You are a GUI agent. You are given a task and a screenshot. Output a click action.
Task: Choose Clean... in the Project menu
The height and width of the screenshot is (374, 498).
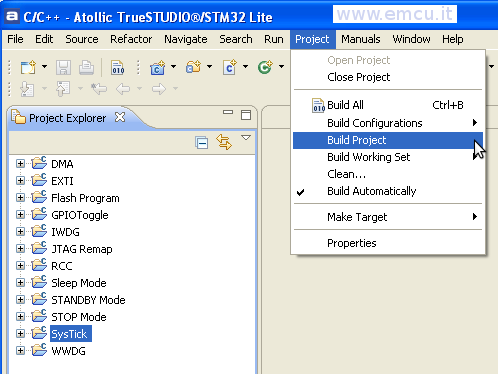click(x=388, y=174)
